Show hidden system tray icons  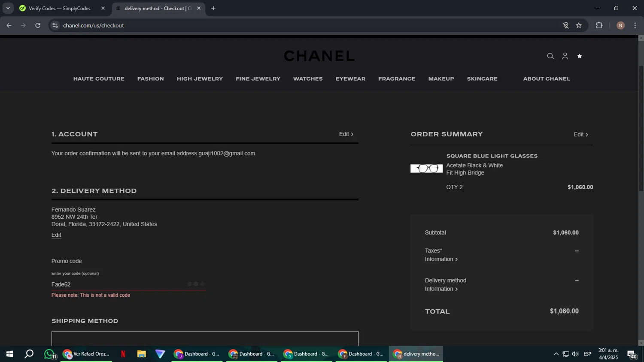pos(556,354)
